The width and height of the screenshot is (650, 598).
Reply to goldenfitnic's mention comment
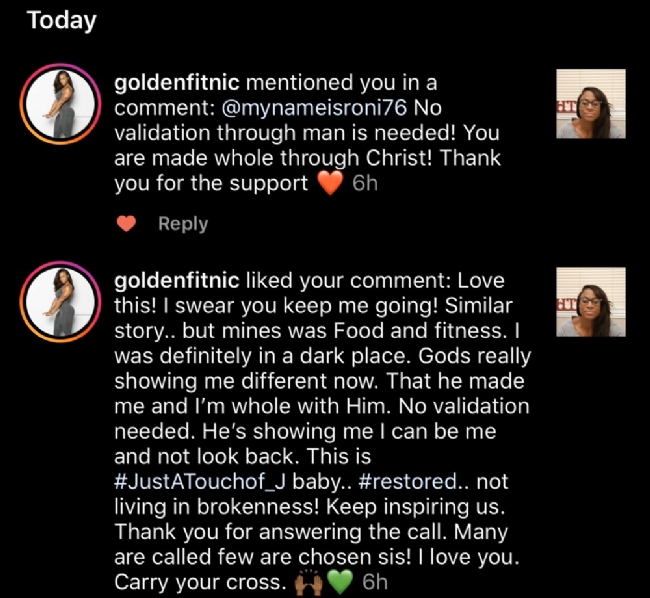coord(183,224)
